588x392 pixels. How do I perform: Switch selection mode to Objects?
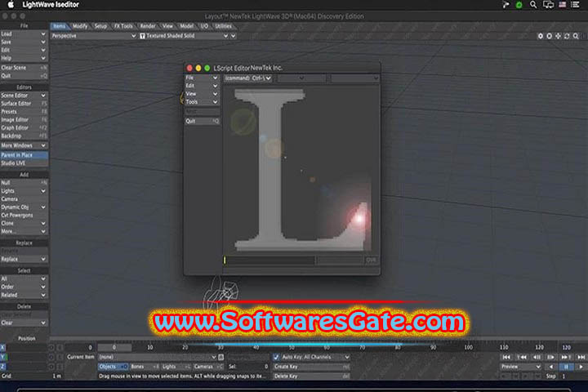coord(113,367)
